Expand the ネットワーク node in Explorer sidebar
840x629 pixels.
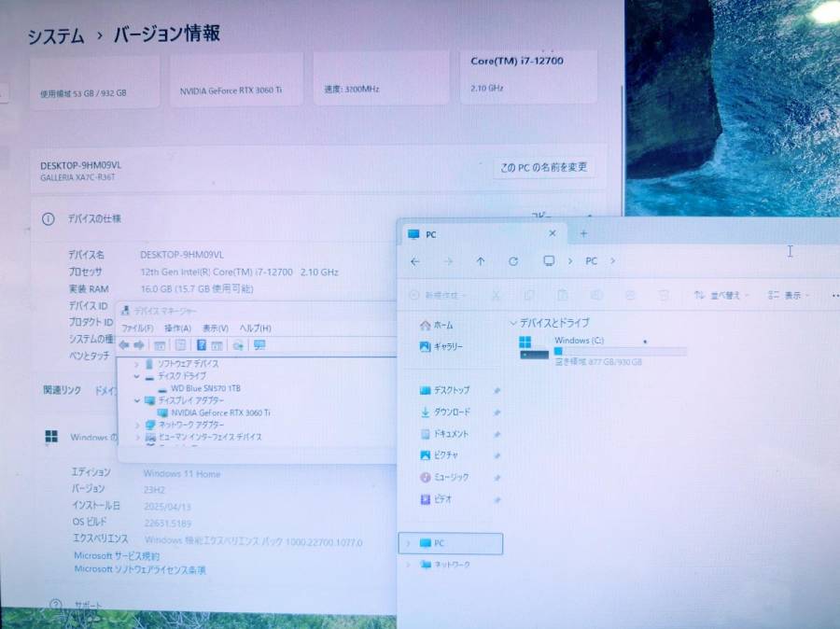click(408, 565)
